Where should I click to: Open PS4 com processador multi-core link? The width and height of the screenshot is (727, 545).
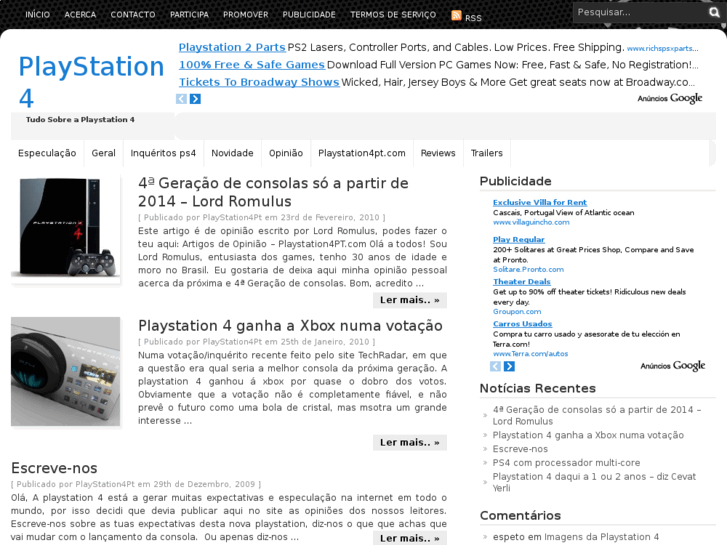(x=566, y=463)
